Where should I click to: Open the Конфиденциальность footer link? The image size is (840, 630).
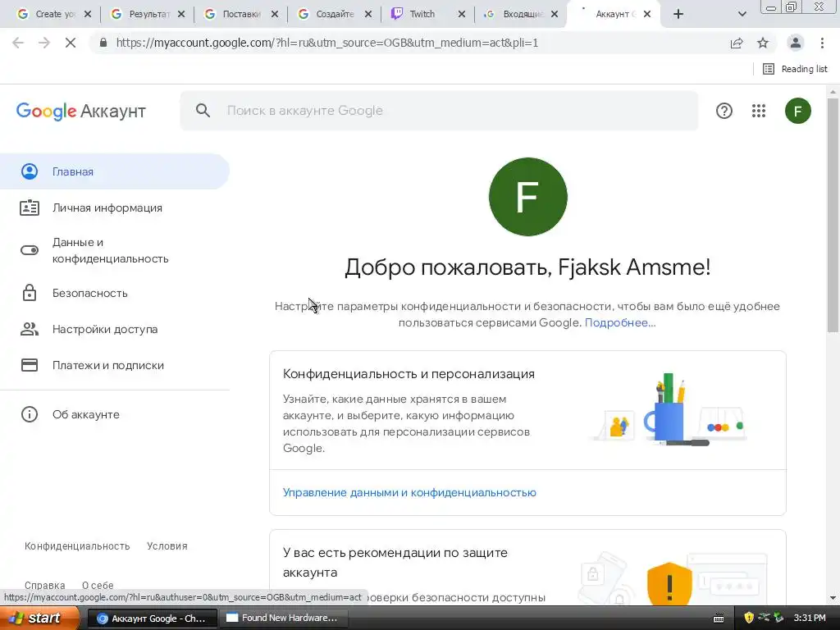[77, 546]
